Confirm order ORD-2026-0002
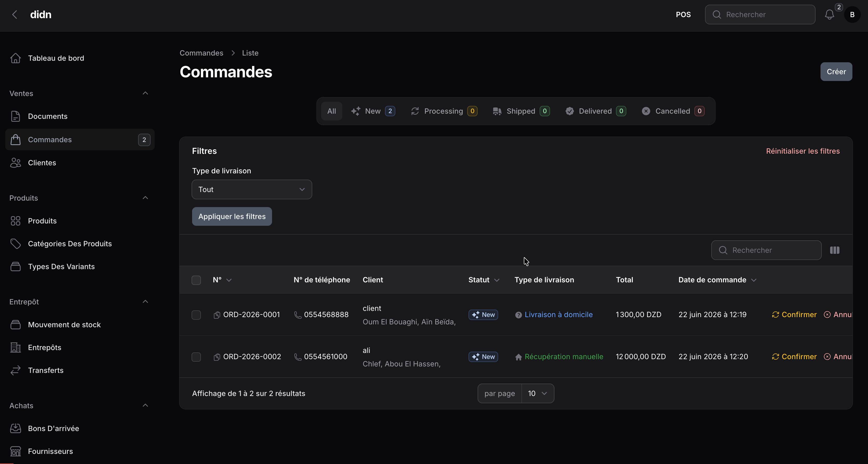Viewport: 868px width, 464px height. pyautogui.click(x=794, y=357)
